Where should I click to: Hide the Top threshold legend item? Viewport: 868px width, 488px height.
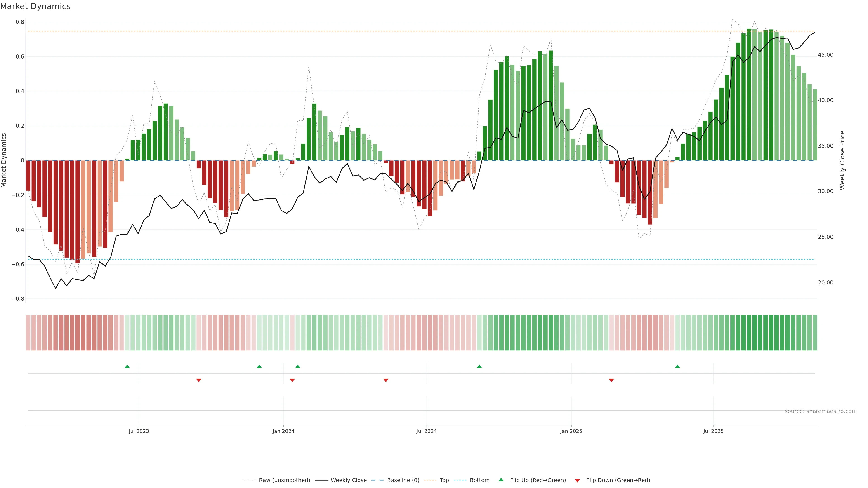tap(444, 480)
